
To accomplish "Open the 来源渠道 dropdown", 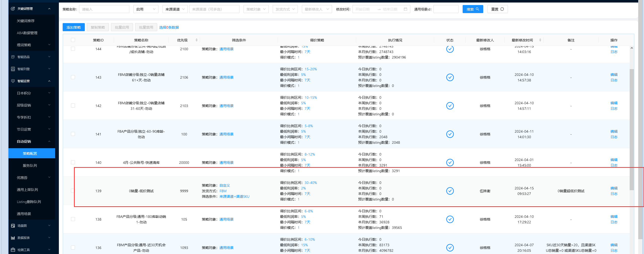I will pos(175,9).
